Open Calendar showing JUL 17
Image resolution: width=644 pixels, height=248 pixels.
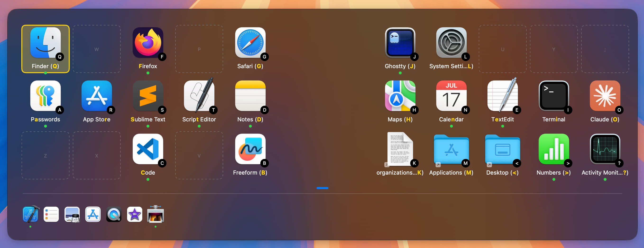click(x=451, y=96)
